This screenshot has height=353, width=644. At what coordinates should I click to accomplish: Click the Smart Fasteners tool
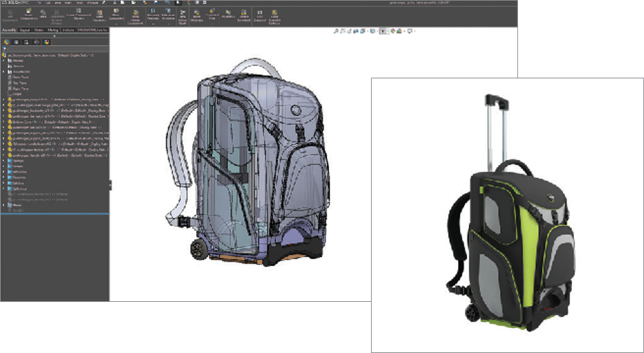99,15
